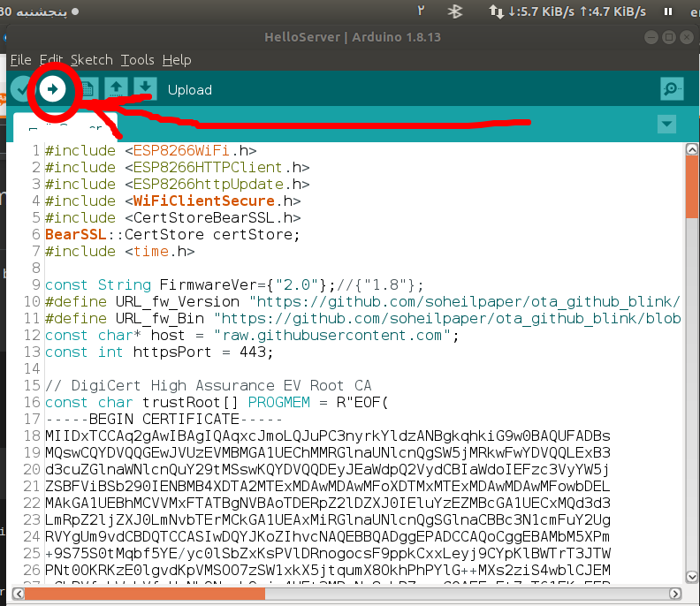Click the network speed indicator in top bar
This screenshot has height=606, width=700.
coord(567,11)
